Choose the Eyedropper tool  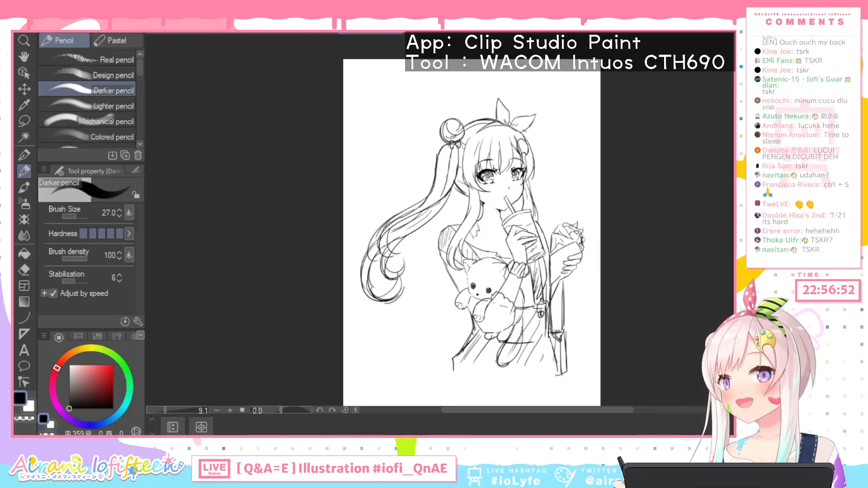click(x=24, y=105)
